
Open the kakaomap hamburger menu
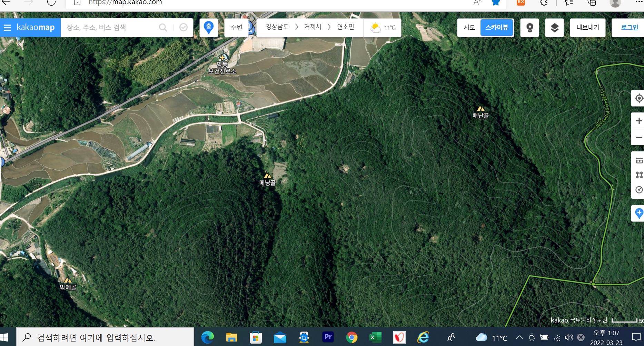point(8,28)
